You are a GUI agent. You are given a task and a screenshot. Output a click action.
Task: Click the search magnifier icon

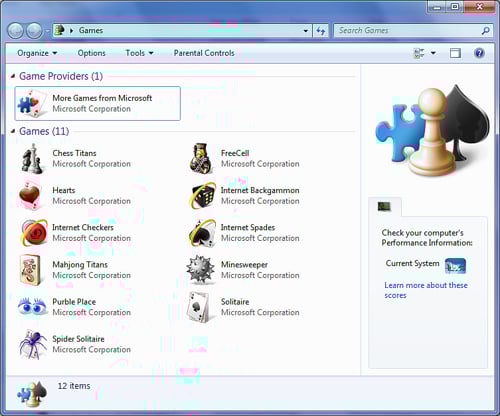(x=485, y=31)
